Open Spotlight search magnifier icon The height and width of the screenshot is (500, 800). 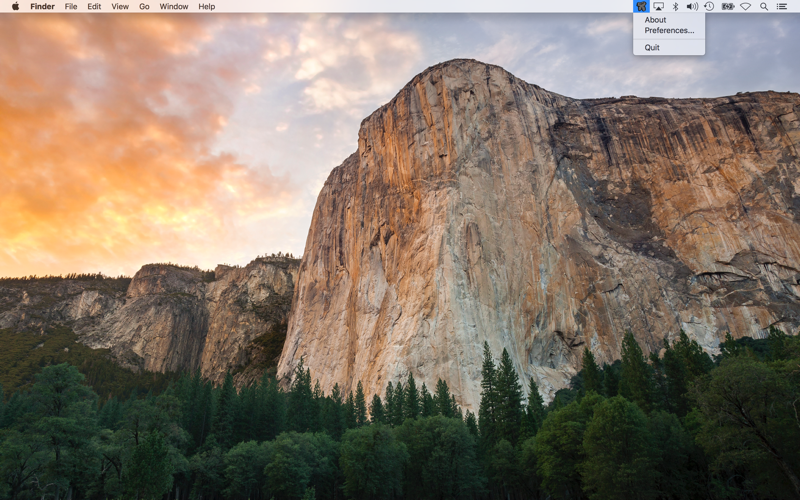click(x=764, y=6)
